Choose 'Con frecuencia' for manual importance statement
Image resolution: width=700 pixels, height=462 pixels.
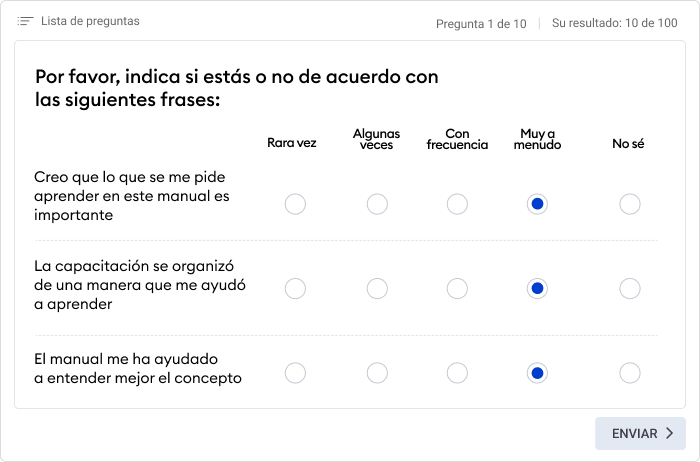pyautogui.click(x=457, y=204)
